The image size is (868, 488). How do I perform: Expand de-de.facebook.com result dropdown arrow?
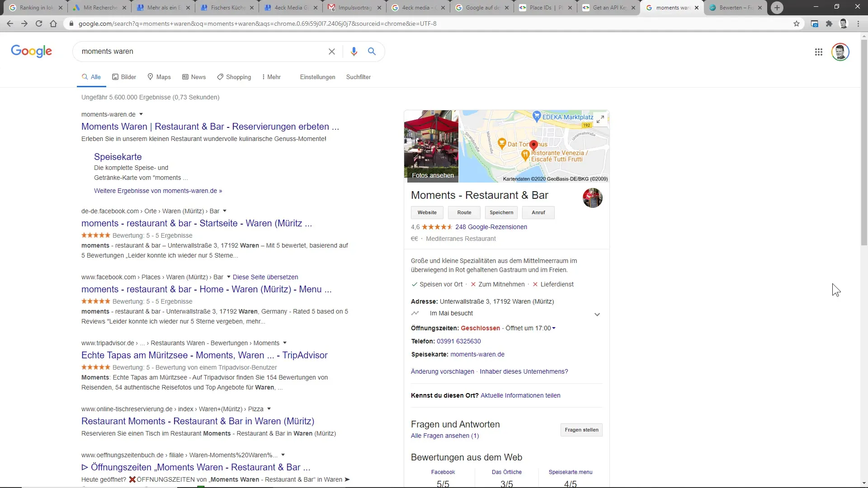225,211
